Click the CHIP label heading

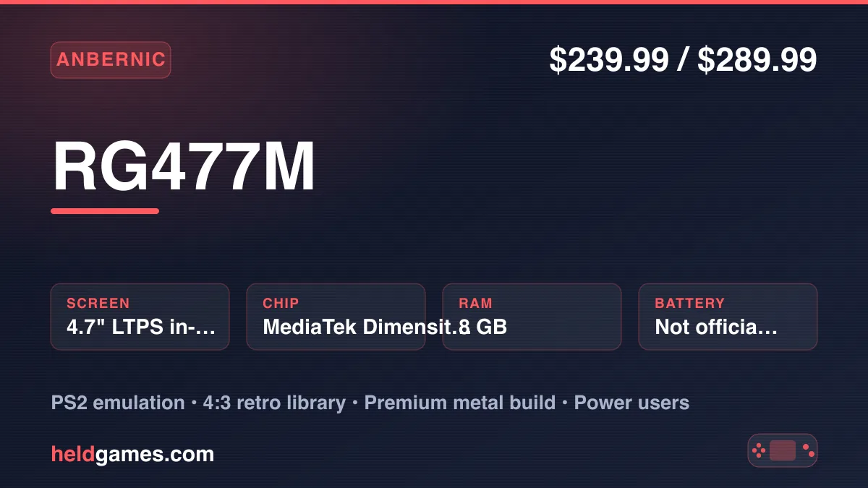point(281,303)
